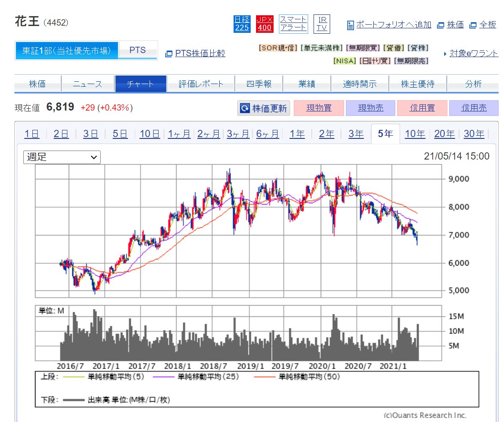Open the 分析 tab
Image resolution: width=504 pixels, height=422 pixels.
[473, 84]
